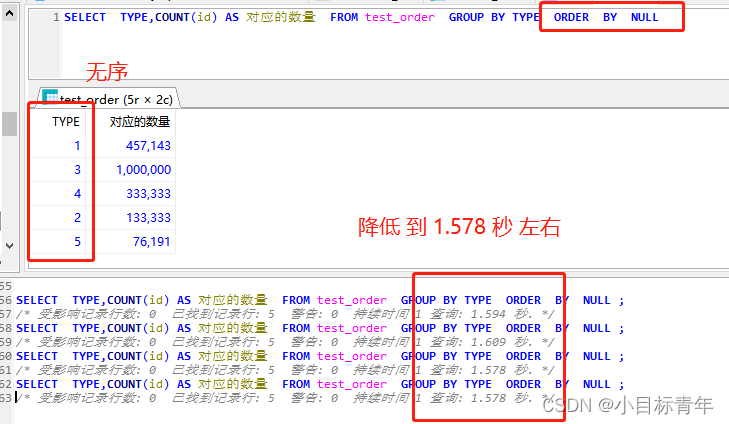Click the log line 56 SELECT statement
729x424 pixels.
click(320, 300)
